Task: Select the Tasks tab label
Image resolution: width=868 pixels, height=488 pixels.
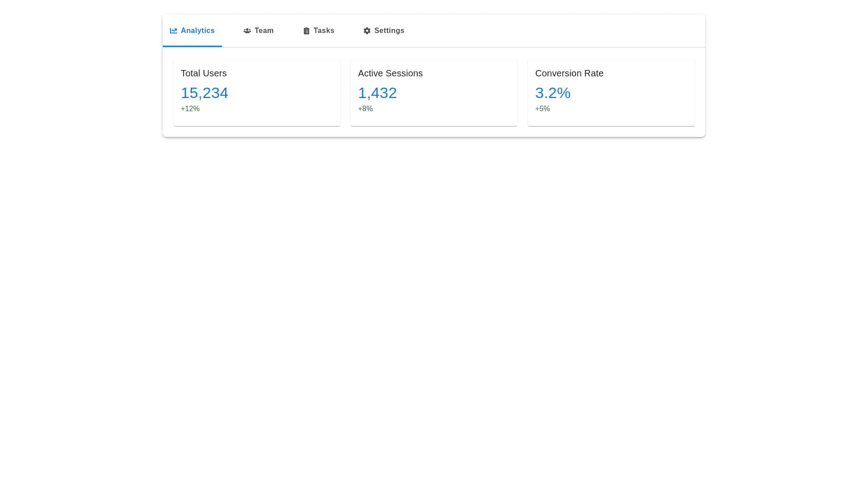Action: 324,31
